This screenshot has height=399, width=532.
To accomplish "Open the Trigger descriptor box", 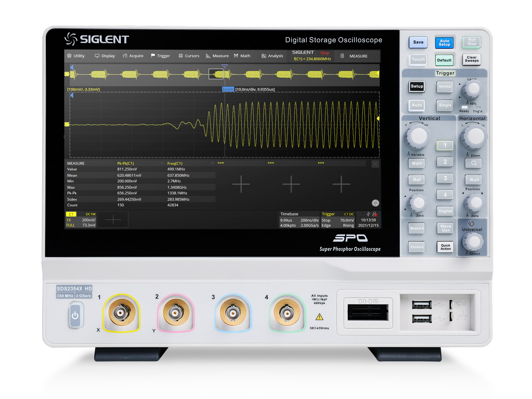I will point(337,220).
